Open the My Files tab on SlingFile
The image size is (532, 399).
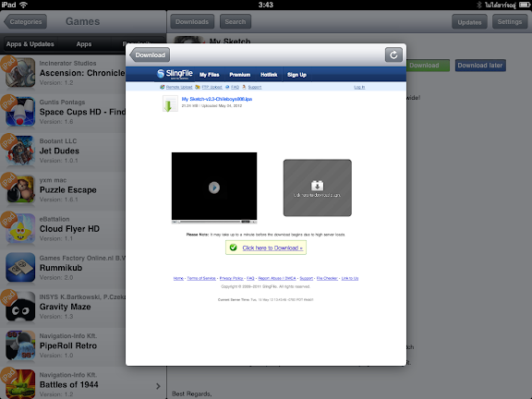coord(209,75)
